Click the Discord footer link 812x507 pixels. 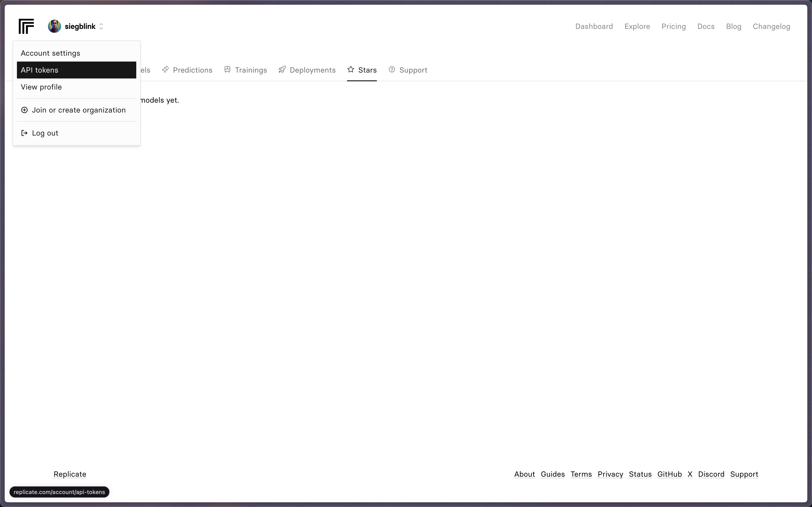coord(711,474)
